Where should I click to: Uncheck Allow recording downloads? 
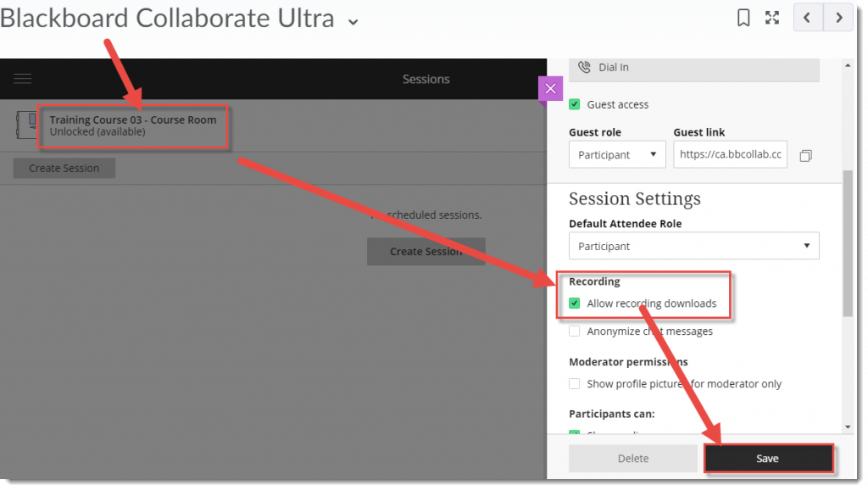575,303
